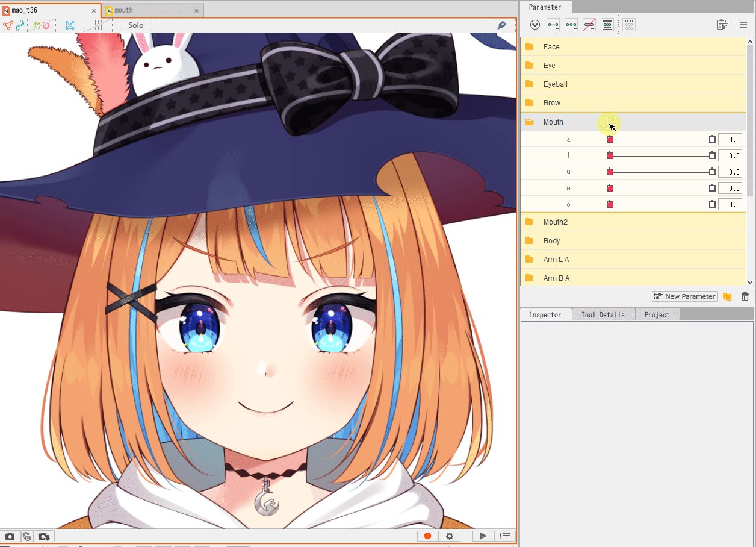Add a two-point parameter key

click(x=553, y=25)
